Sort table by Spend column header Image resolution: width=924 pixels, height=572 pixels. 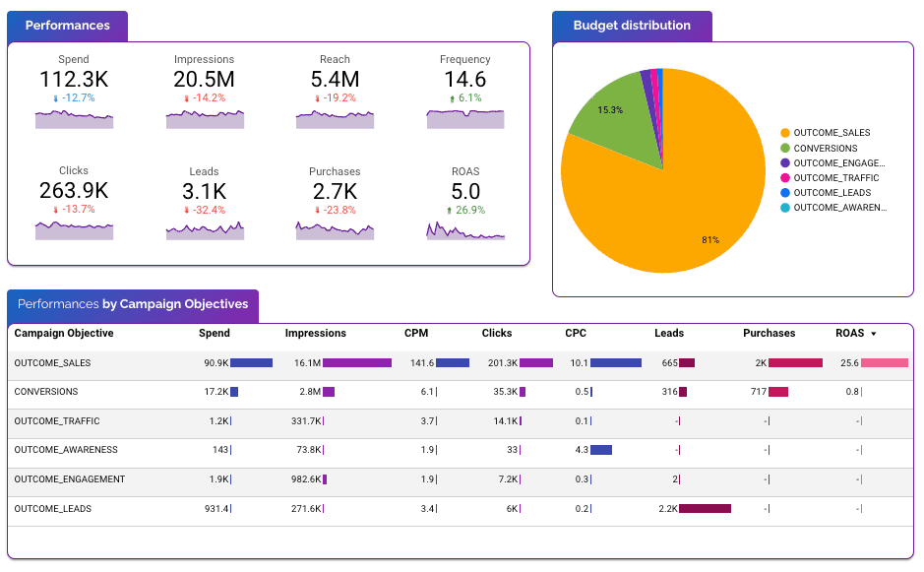(x=214, y=333)
